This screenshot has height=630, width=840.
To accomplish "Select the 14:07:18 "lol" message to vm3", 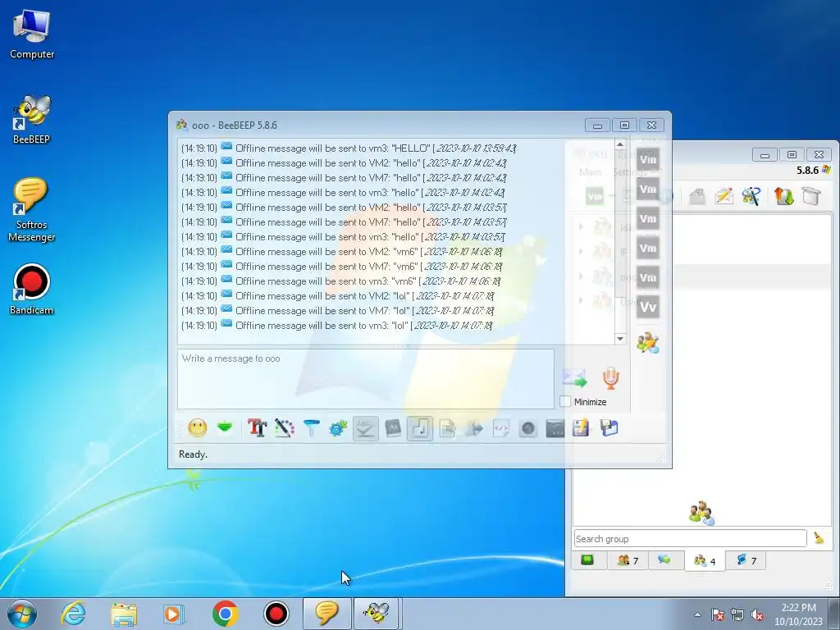I will click(x=337, y=325).
